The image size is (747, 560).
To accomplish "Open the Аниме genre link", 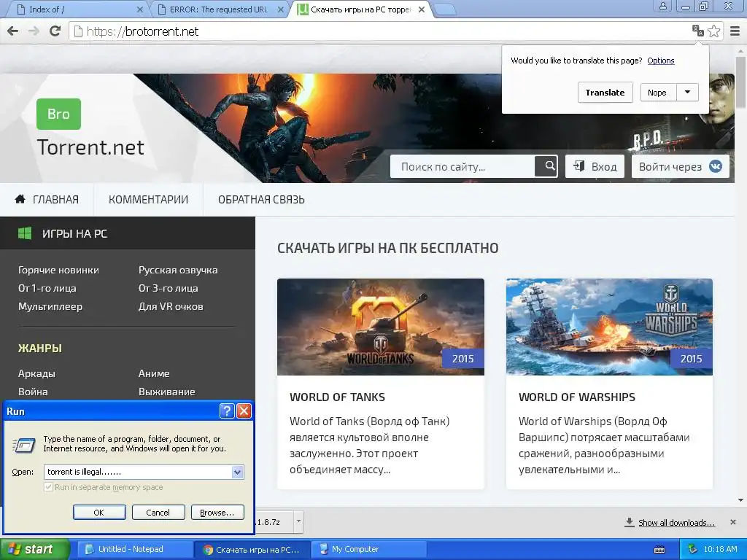I will click(154, 373).
